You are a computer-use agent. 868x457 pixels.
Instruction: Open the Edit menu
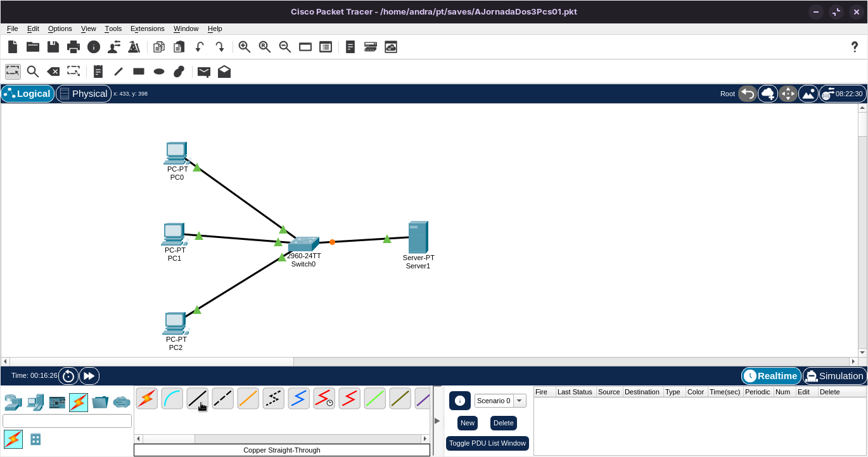(33, 28)
